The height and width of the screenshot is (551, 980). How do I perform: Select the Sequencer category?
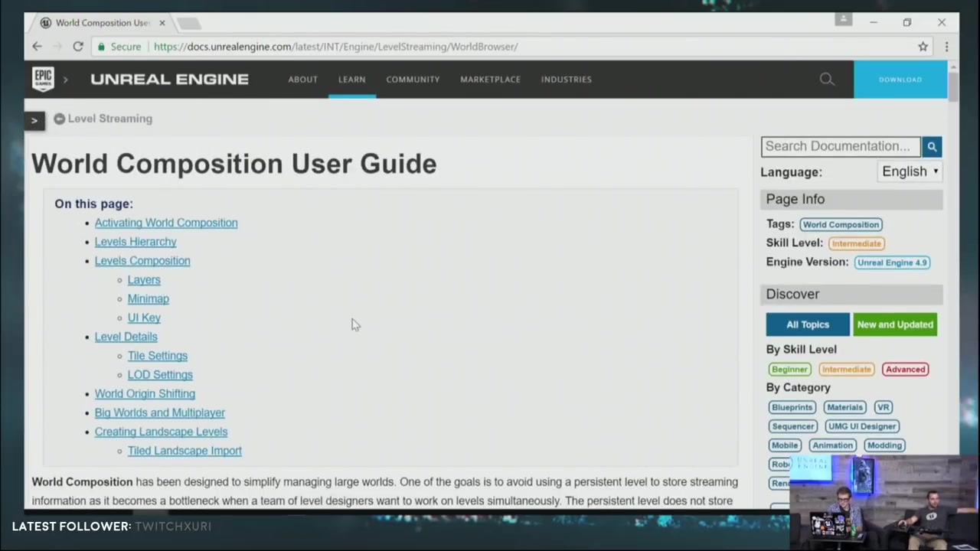pos(792,426)
